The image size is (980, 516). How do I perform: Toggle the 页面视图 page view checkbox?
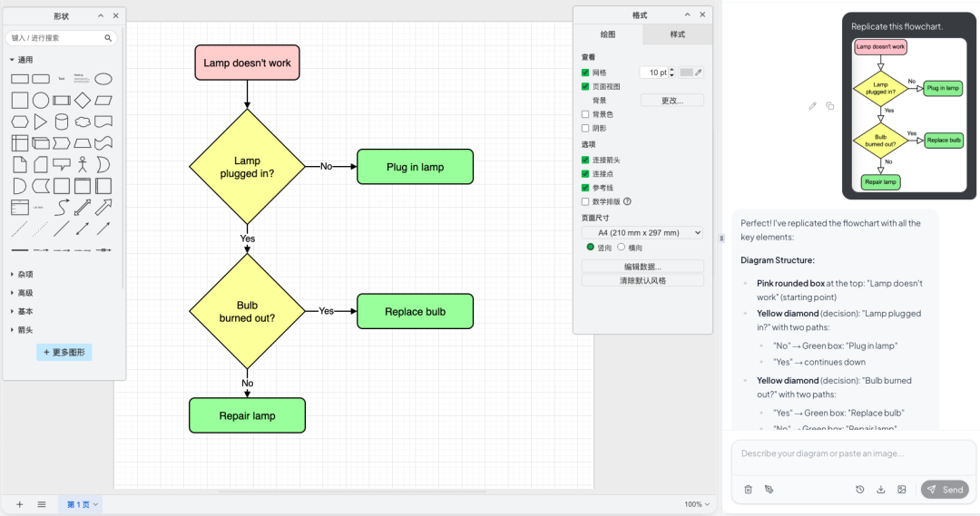point(585,86)
